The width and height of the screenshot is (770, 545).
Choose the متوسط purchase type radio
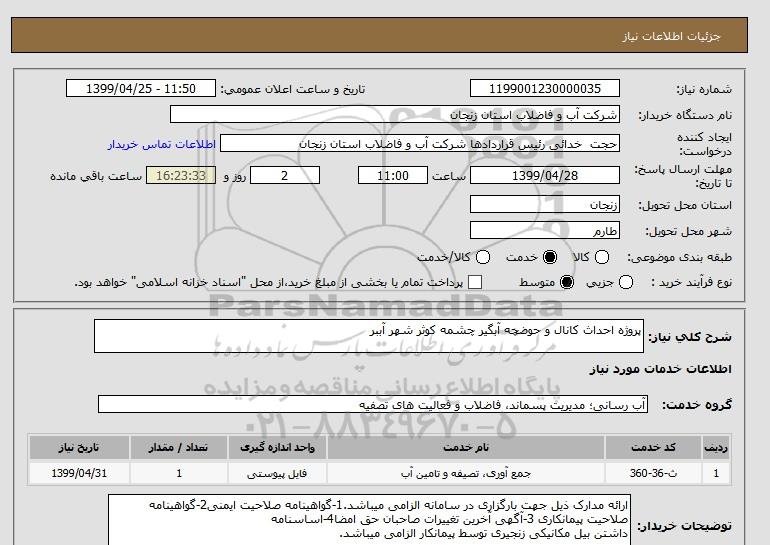[x=567, y=282]
